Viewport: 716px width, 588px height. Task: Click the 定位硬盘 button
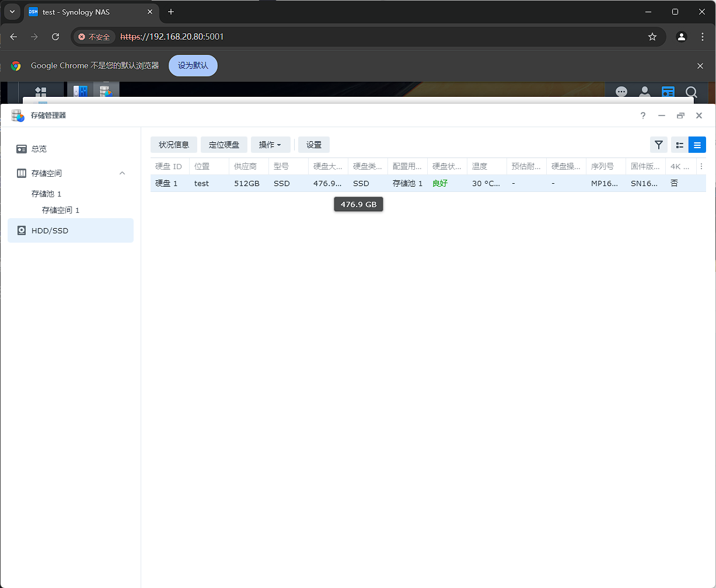(224, 145)
